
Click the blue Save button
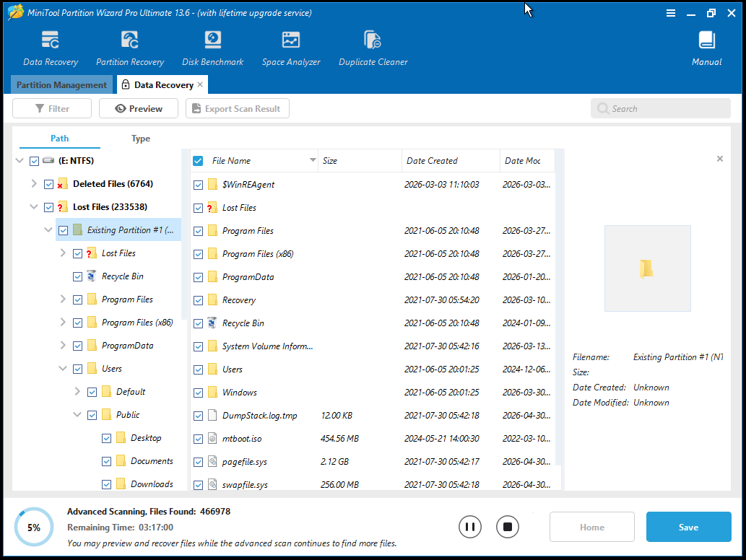688,527
